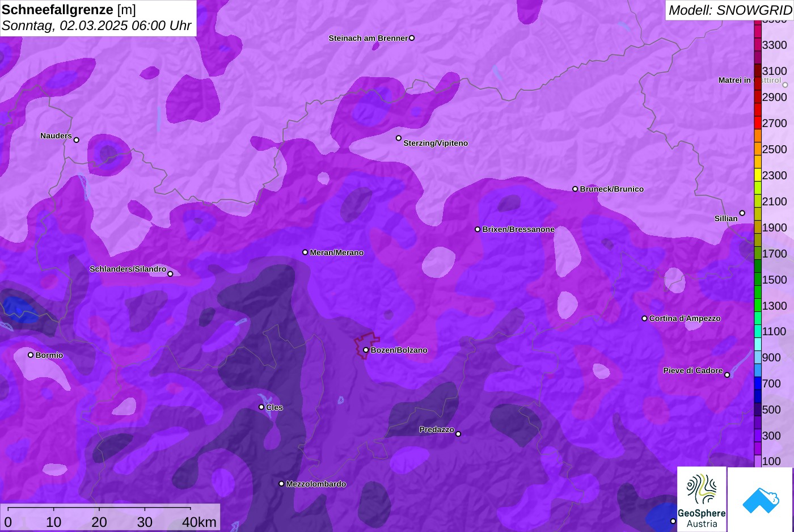The width and height of the screenshot is (794, 532).
Task: Click the Meran/Merano city marker
Action: tap(305, 252)
